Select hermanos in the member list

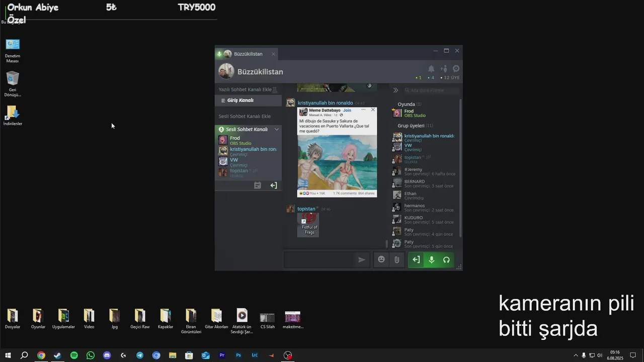point(425,208)
